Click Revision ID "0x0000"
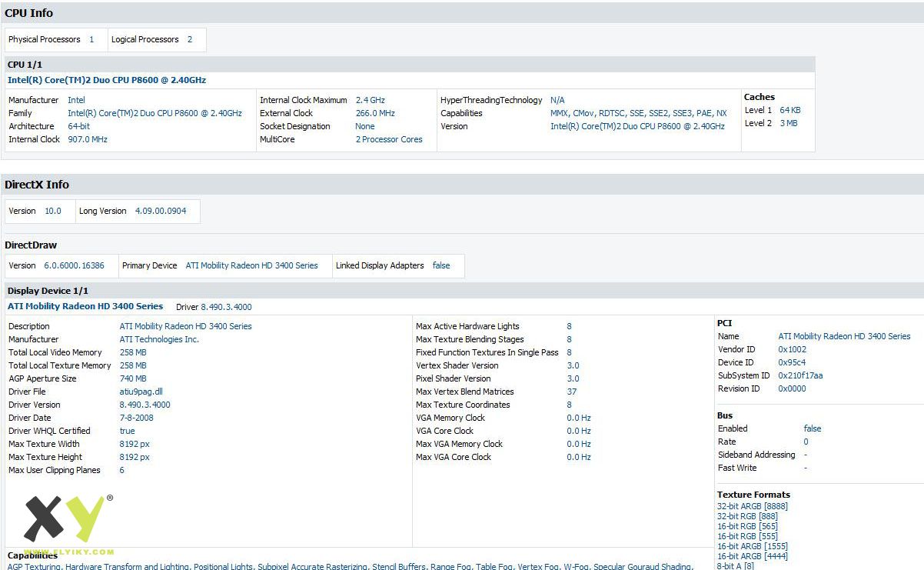The image size is (924, 570). pyautogui.click(x=793, y=388)
